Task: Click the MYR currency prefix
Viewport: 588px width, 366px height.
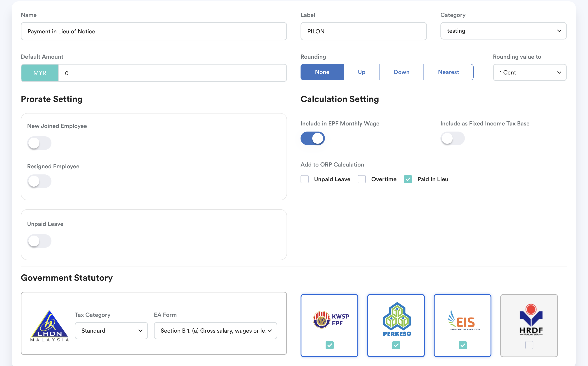Action: (x=40, y=73)
